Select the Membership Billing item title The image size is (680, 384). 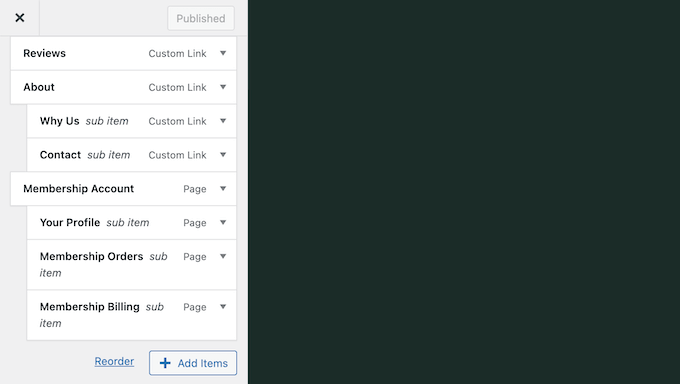click(x=90, y=306)
